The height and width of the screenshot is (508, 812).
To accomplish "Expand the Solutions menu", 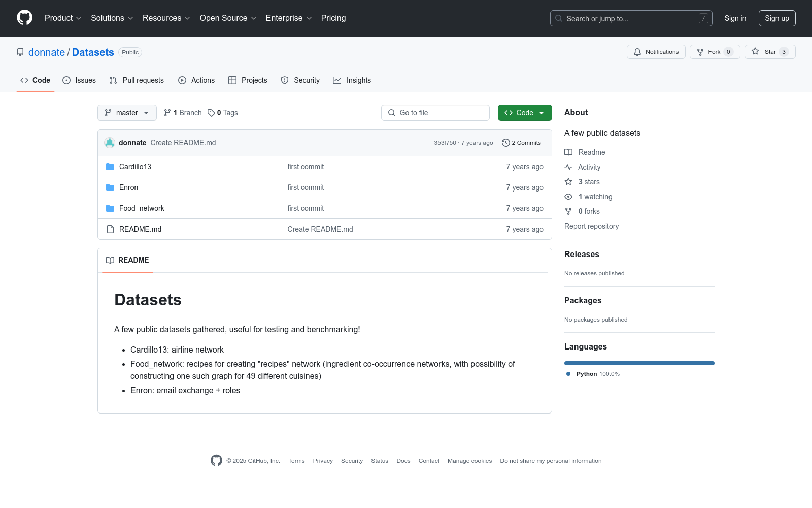I will [x=112, y=18].
